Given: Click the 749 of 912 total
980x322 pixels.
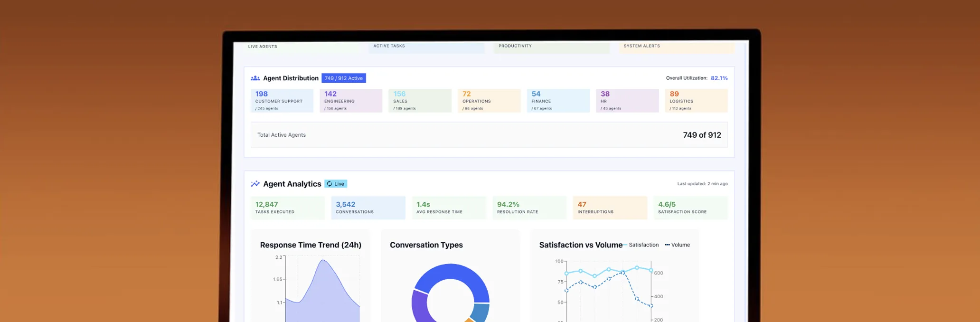Looking at the screenshot, I should pos(702,135).
